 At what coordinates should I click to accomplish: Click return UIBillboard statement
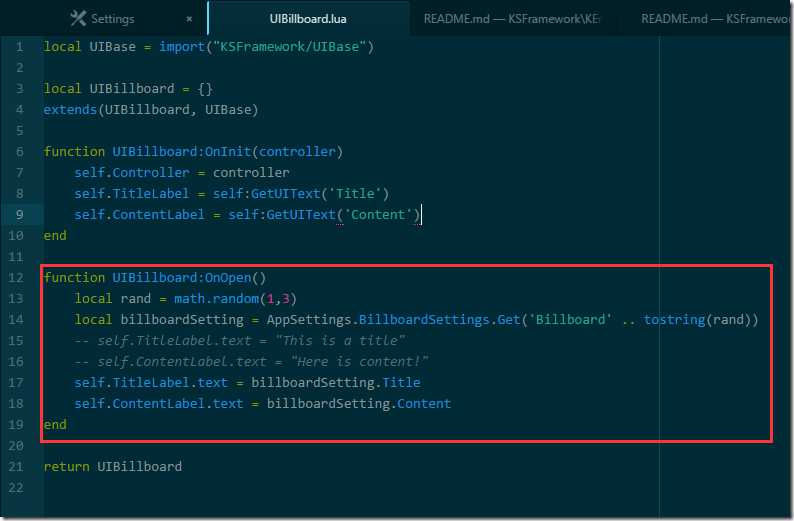(112, 466)
